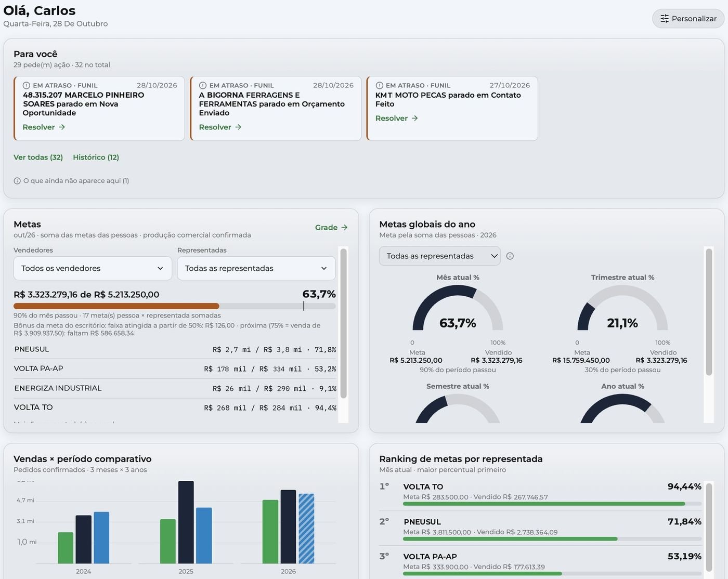Click Resolver on the A BIGORNA FERRAGENS card

coord(220,127)
